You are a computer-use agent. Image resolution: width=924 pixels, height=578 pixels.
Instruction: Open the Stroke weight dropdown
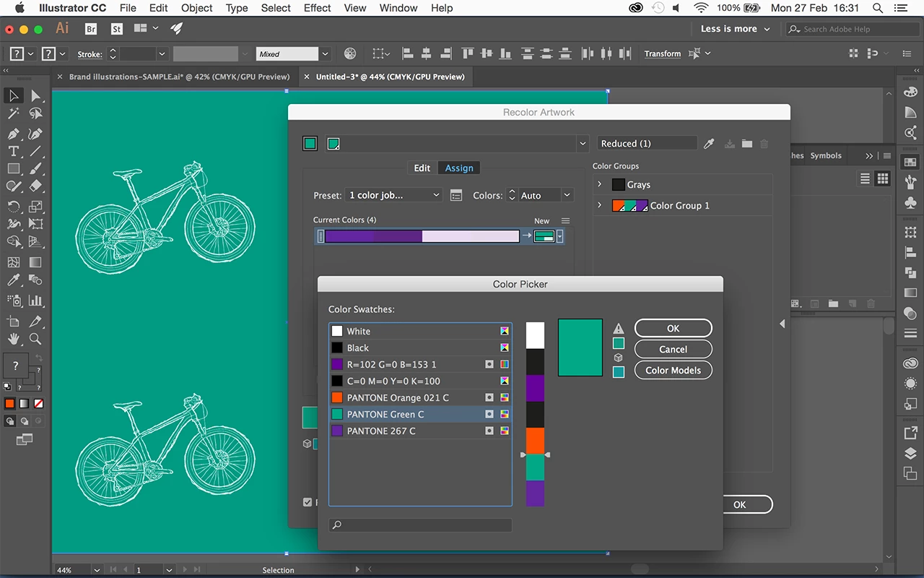[162, 53]
